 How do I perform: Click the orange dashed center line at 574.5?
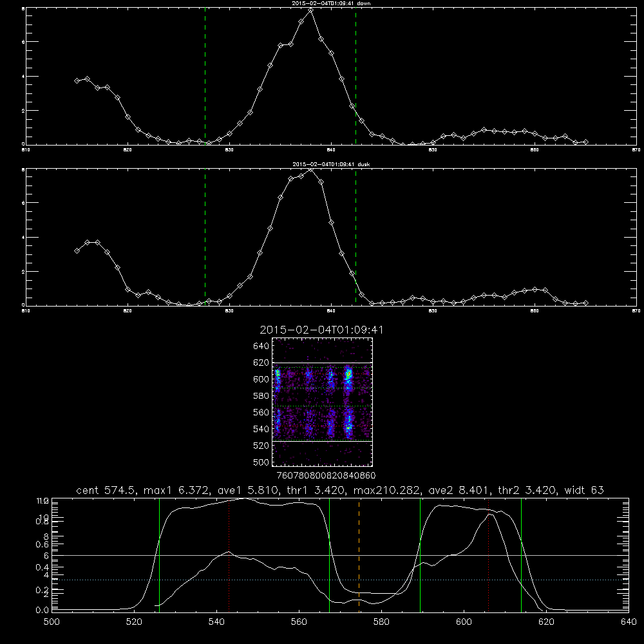click(359, 555)
